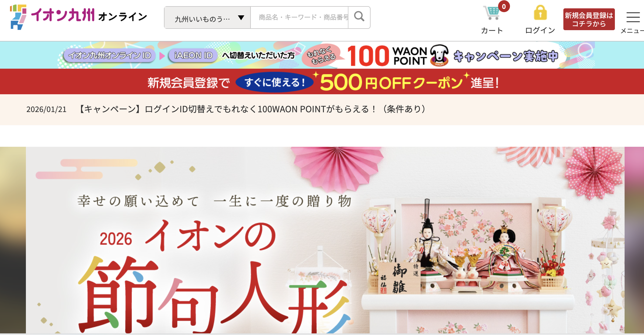Viewport: 644px width, 335px height.
Task: Click the magnifying glass search icon
Action: [359, 17]
